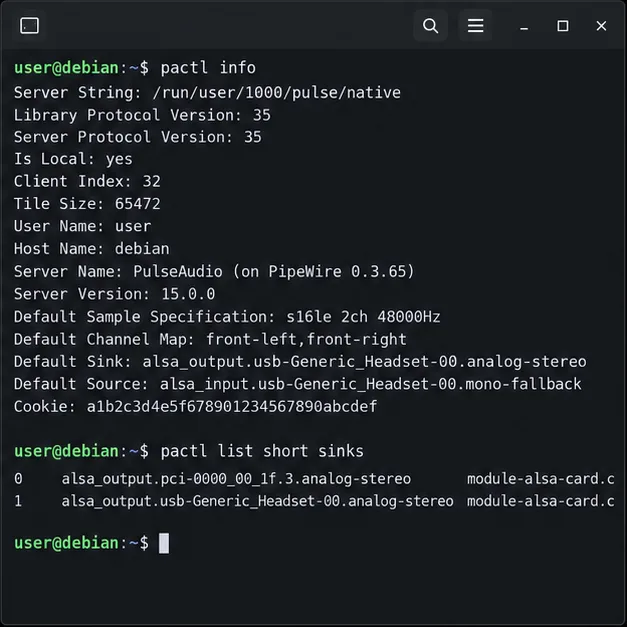Click the first user@debian prompt

[81, 68]
